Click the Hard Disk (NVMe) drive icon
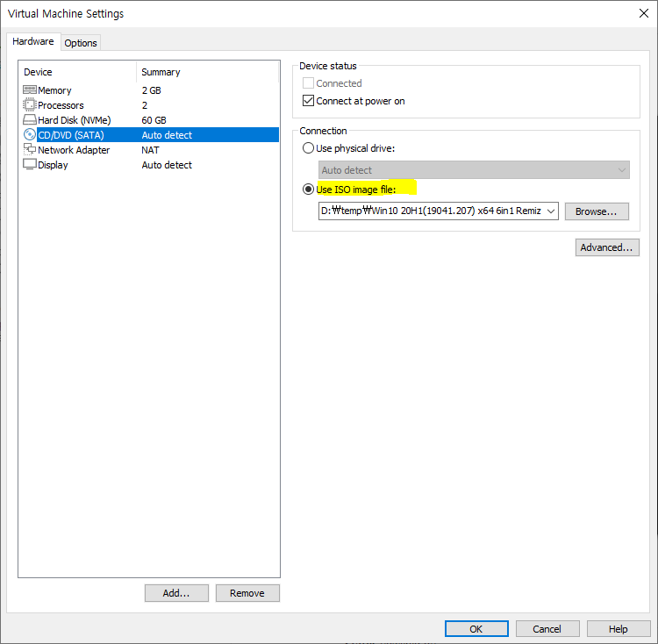This screenshot has height=644, width=658. point(29,119)
